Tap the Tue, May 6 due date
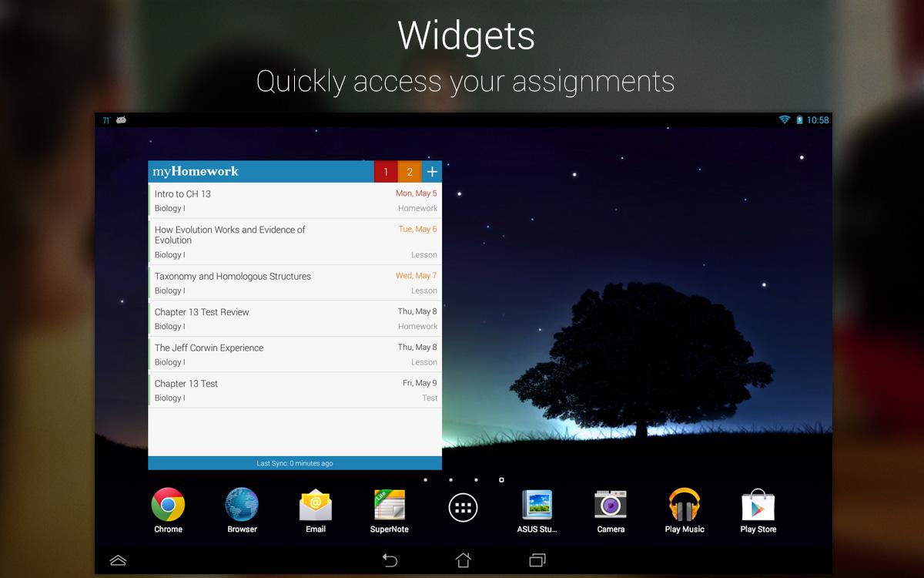The width and height of the screenshot is (924, 578). (x=417, y=229)
